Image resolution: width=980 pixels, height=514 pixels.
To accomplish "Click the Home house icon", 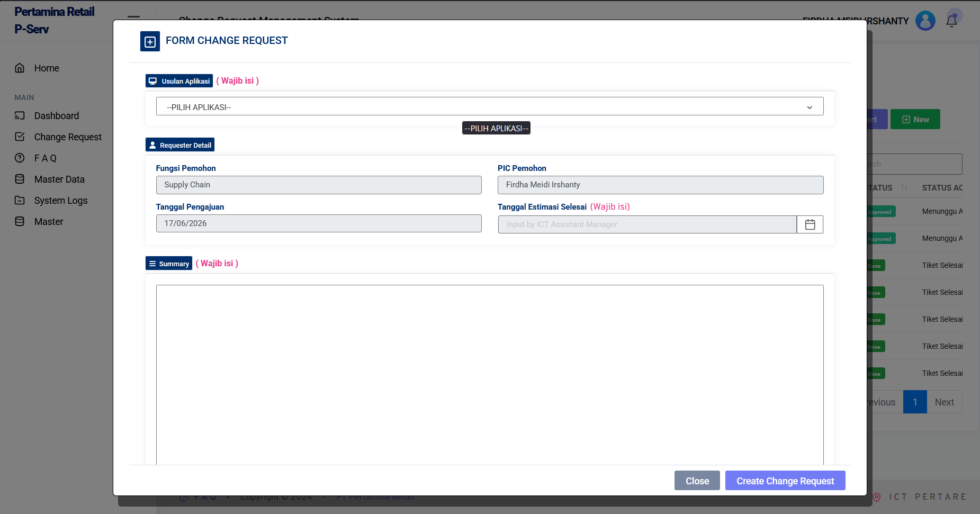I will coord(20,68).
